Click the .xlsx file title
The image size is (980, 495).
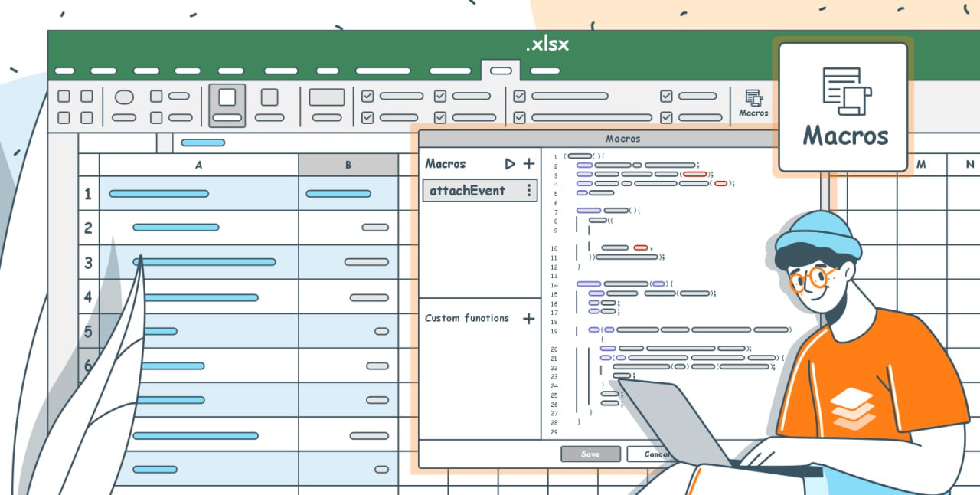547,44
